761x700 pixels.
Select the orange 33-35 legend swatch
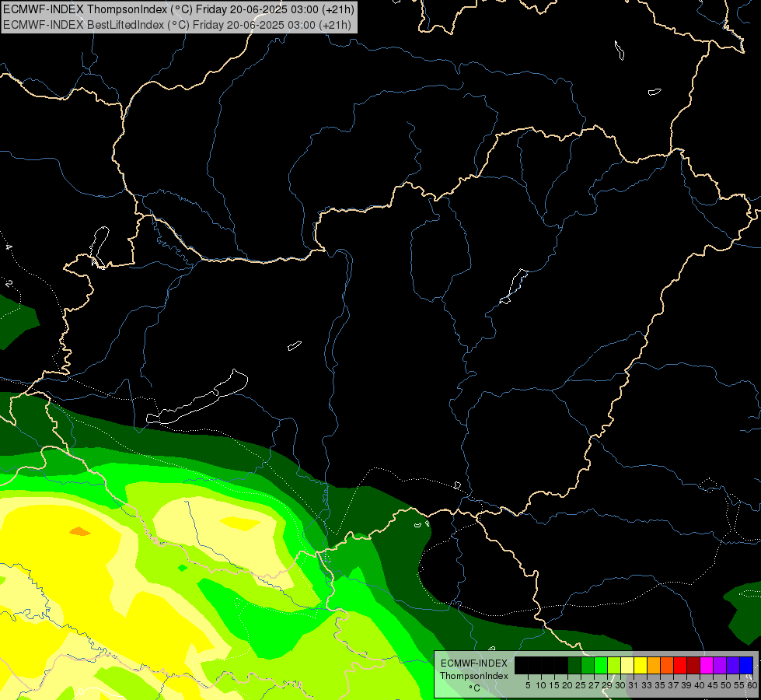pos(655,665)
